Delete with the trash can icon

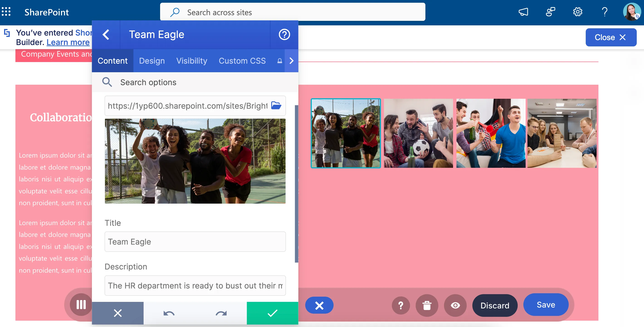pyautogui.click(x=427, y=305)
